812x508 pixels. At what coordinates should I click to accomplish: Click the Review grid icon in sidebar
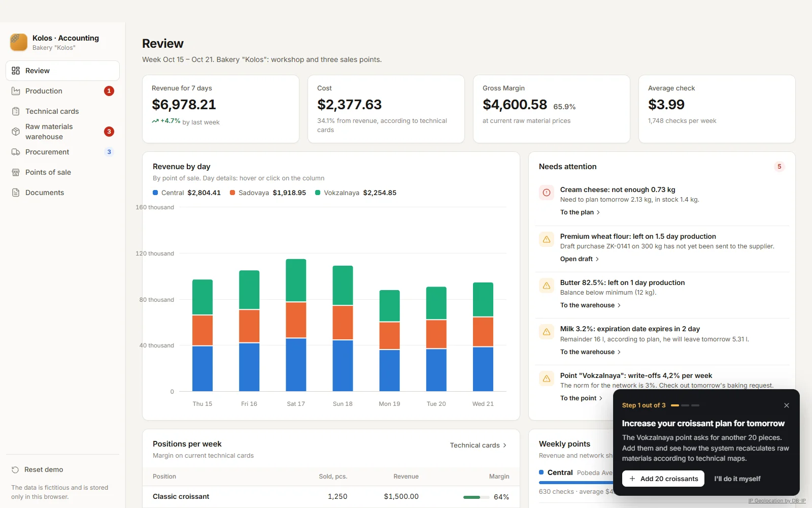pyautogui.click(x=16, y=71)
